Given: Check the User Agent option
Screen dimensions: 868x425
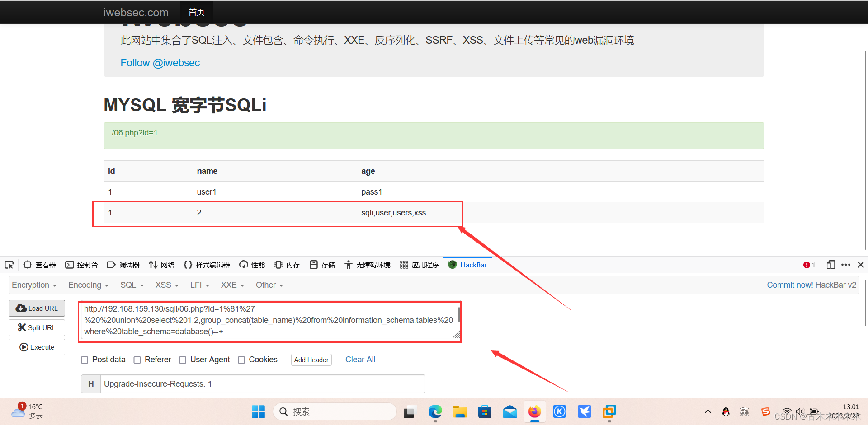Looking at the screenshot, I should [x=183, y=360].
